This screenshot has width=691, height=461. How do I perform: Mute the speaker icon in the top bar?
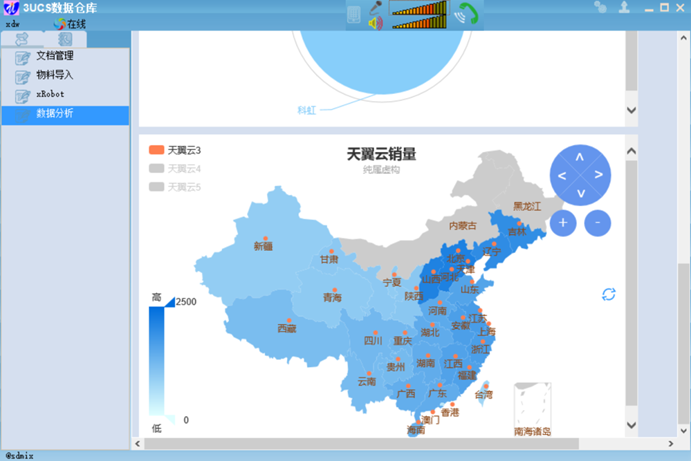[x=375, y=22]
